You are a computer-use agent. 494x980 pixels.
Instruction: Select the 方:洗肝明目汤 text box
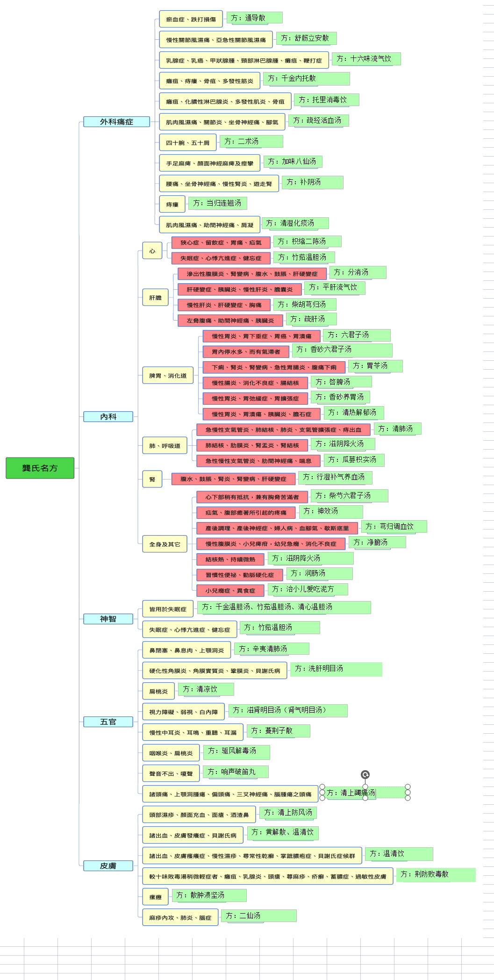pos(336,669)
